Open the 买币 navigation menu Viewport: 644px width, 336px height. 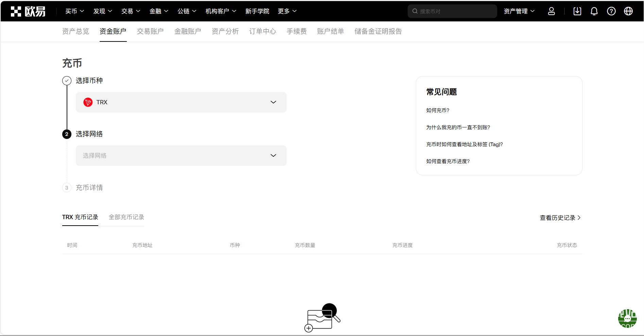coord(74,11)
